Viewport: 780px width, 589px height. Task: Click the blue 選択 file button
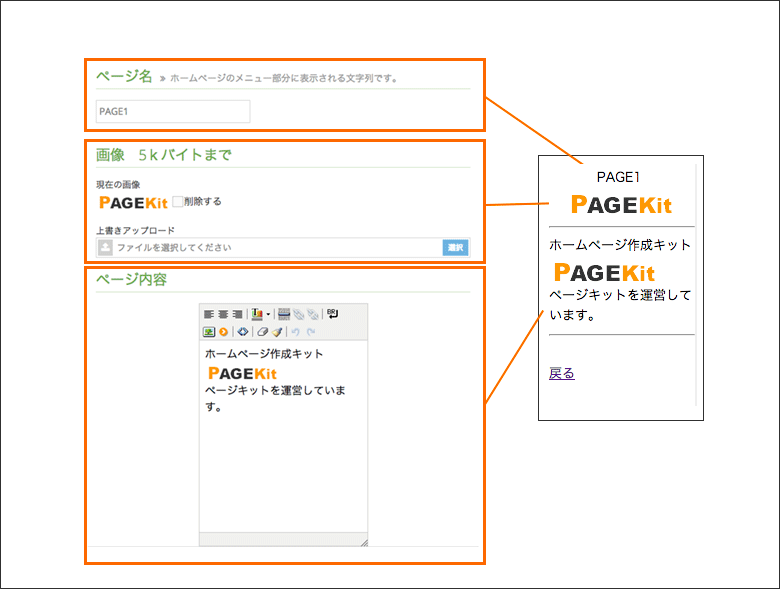pyautogui.click(x=455, y=247)
